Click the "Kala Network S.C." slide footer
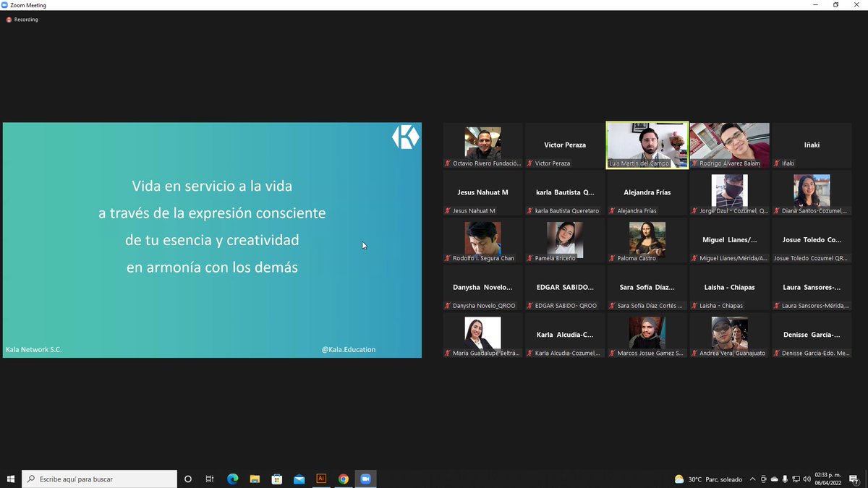This screenshot has width=868, height=488. 34,350
